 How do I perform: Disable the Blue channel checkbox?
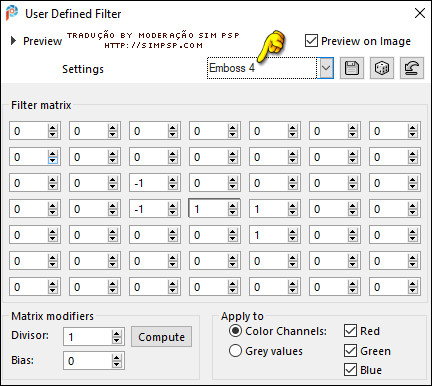pos(350,370)
